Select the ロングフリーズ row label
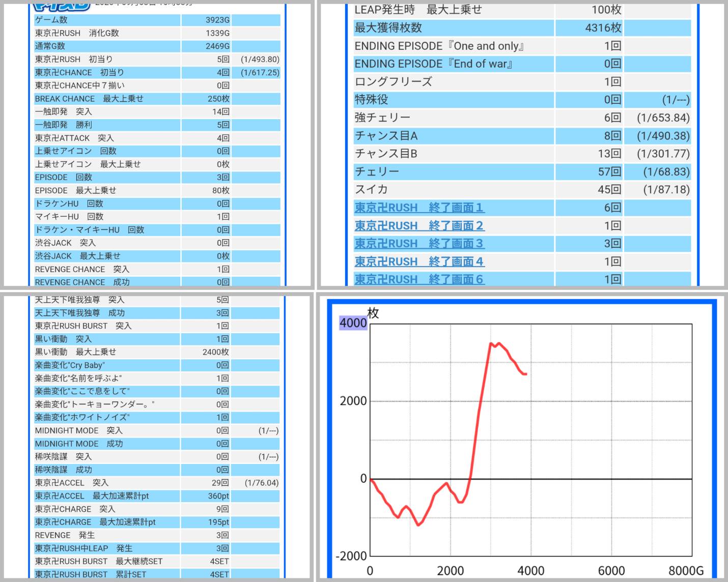This screenshot has height=582, width=728. click(x=393, y=81)
